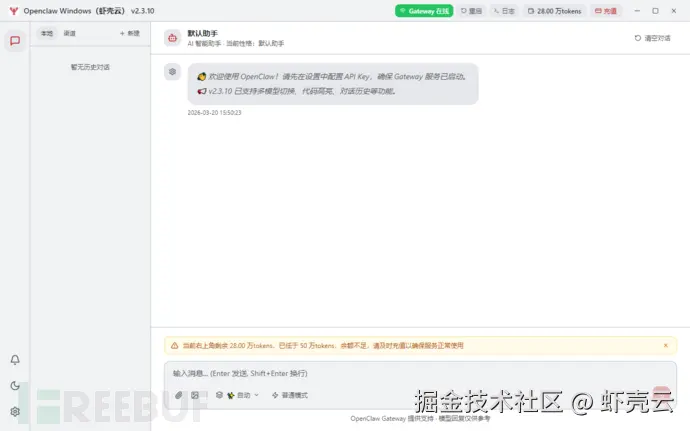690x431 pixels.
Task: Close the Openclaw window
Action: [x=674, y=11]
